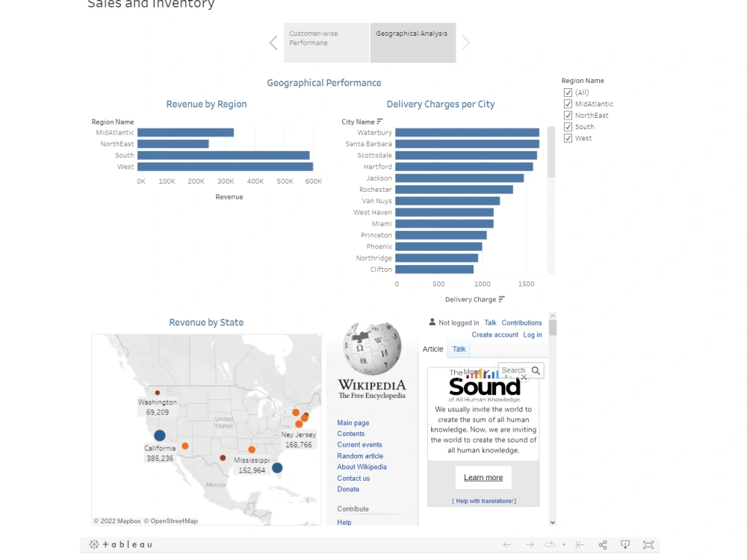Enter full screen view via the toolbar icon
Viewport: 747px width, 560px height.
pos(648,544)
